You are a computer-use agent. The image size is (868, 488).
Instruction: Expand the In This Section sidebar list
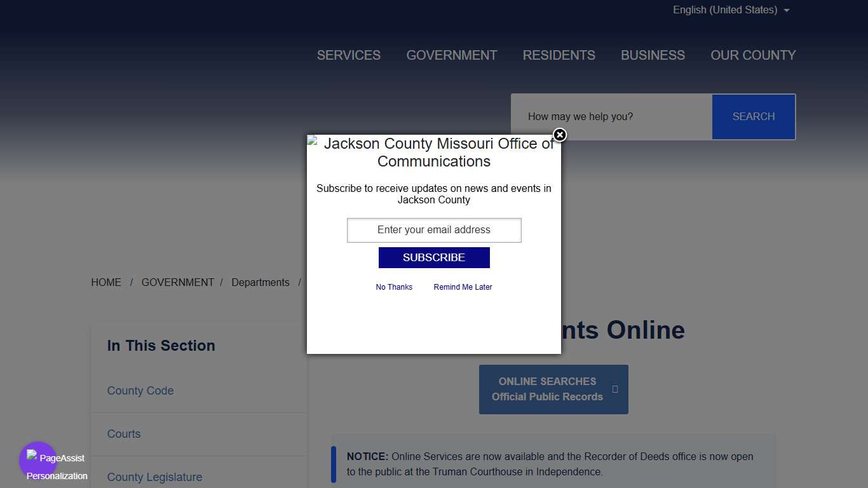(x=161, y=346)
